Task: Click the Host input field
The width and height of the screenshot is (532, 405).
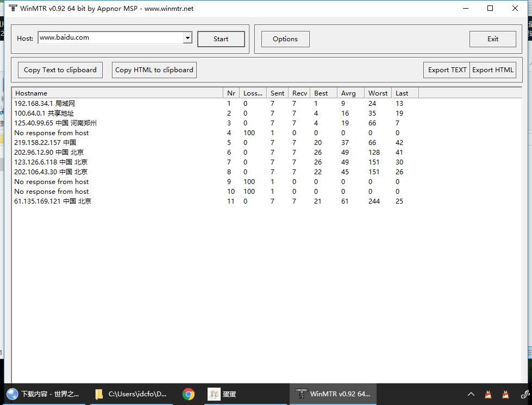Action: point(111,37)
